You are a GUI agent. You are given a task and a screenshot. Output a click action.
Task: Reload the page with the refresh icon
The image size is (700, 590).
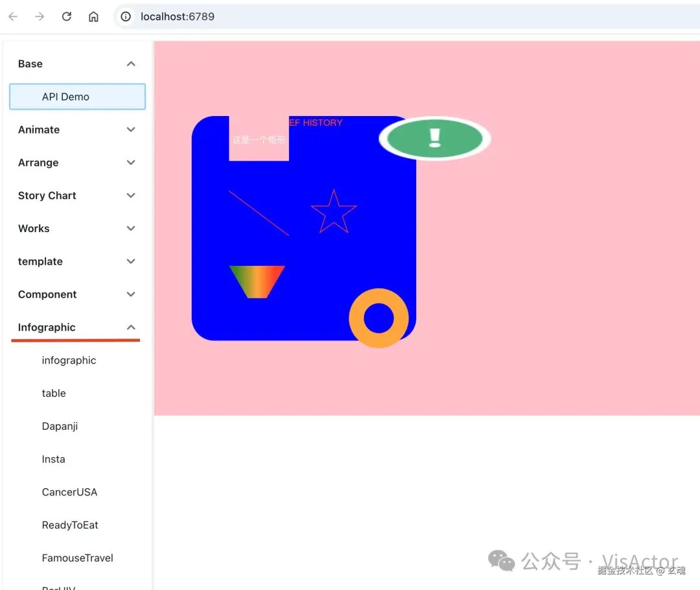pyautogui.click(x=67, y=16)
